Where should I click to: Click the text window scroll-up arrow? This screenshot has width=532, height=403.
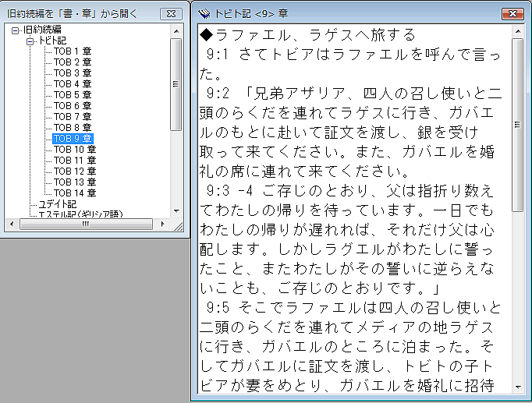click(518, 31)
